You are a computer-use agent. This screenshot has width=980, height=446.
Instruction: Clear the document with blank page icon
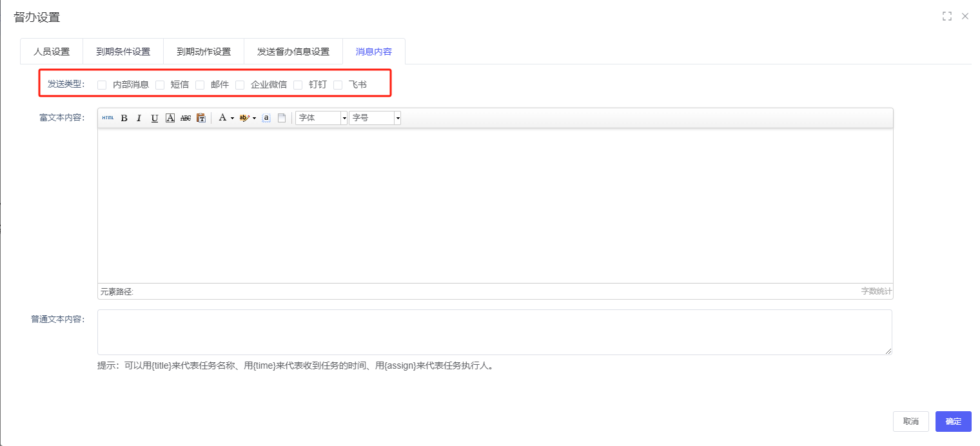click(x=282, y=118)
